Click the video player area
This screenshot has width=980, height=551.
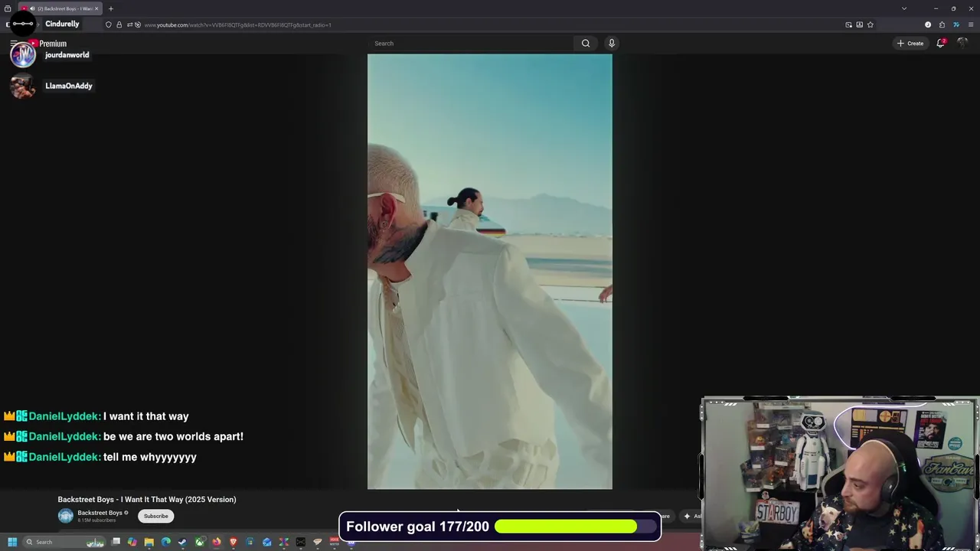490,272
